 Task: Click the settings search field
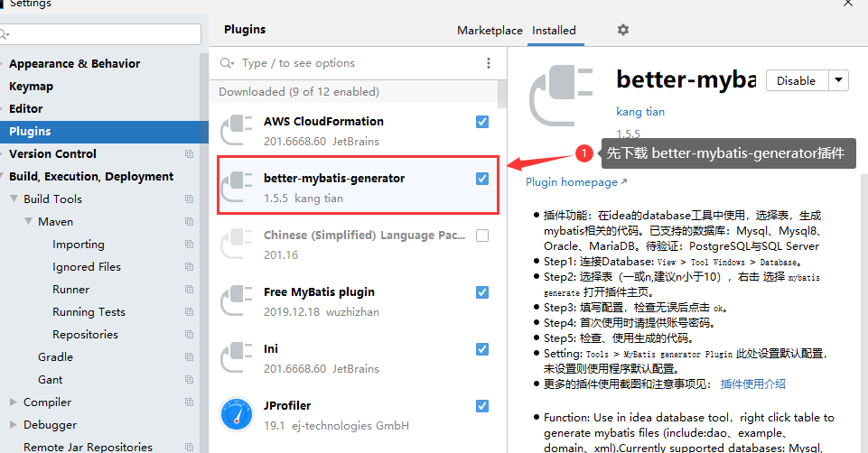pyautogui.click(x=100, y=34)
